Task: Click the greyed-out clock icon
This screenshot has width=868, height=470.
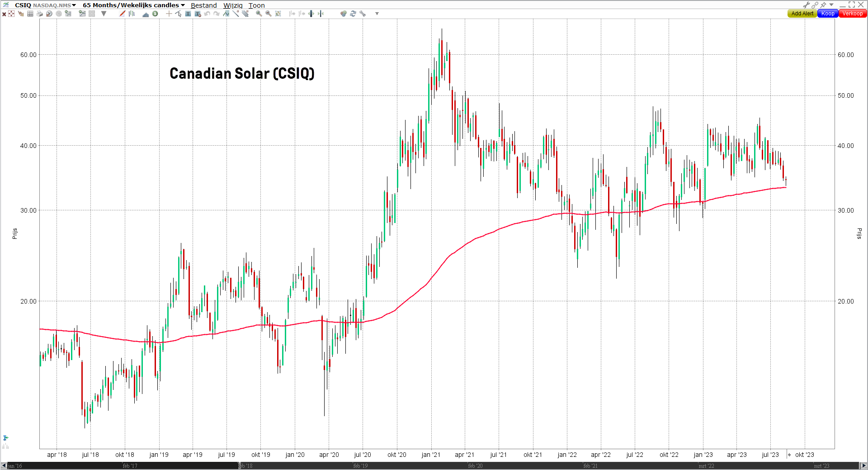Action: click(x=59, y=14)
